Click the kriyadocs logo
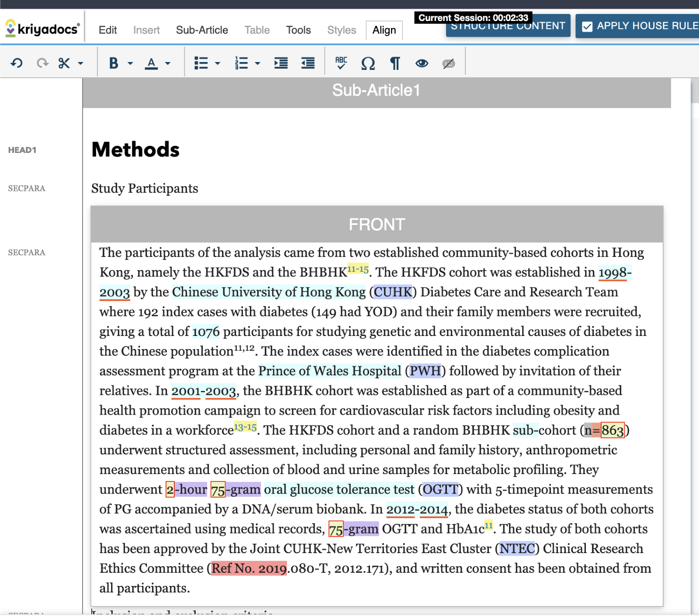The width and height of the screenshot is (699, 616). 42,29
